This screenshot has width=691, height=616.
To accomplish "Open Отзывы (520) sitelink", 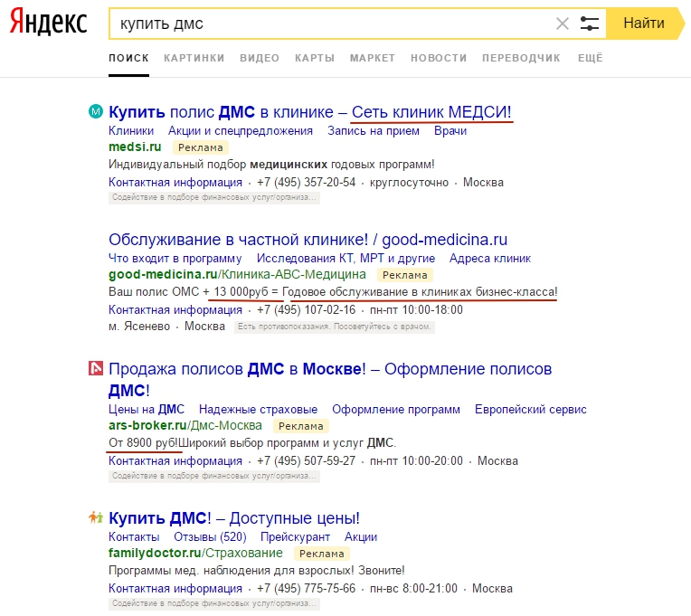I will [x=210, y=537].
